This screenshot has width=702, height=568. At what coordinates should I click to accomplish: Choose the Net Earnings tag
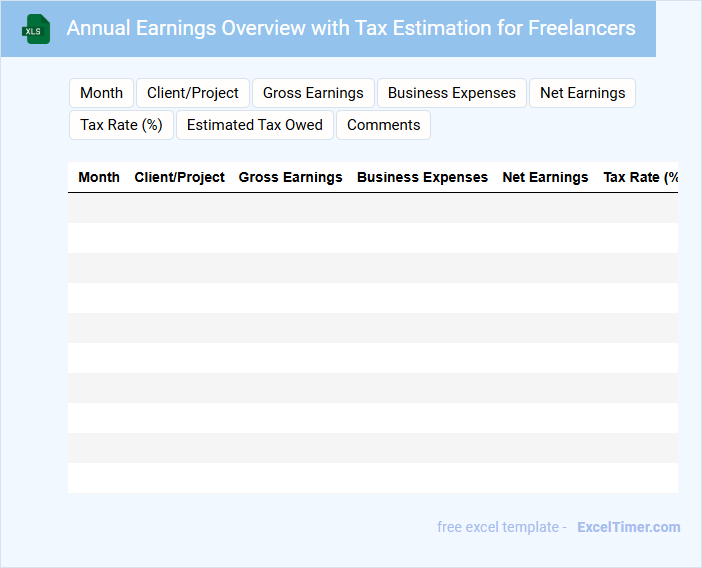coord(582,93)
